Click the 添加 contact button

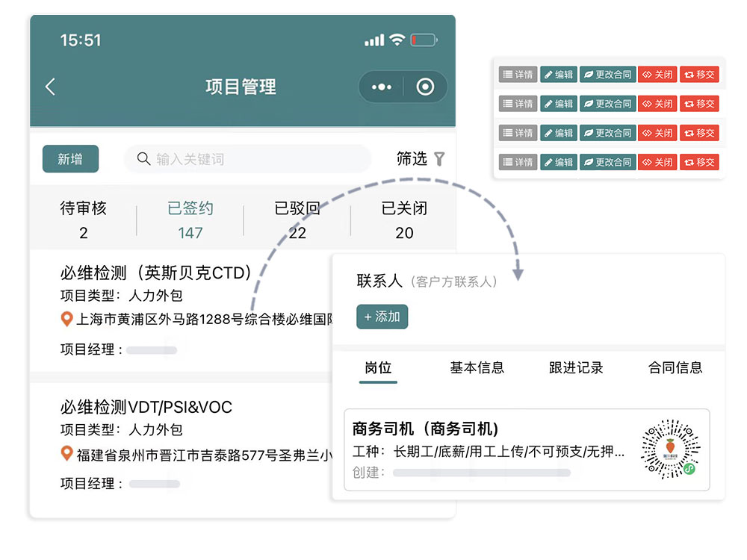click(x=382, y=317)
